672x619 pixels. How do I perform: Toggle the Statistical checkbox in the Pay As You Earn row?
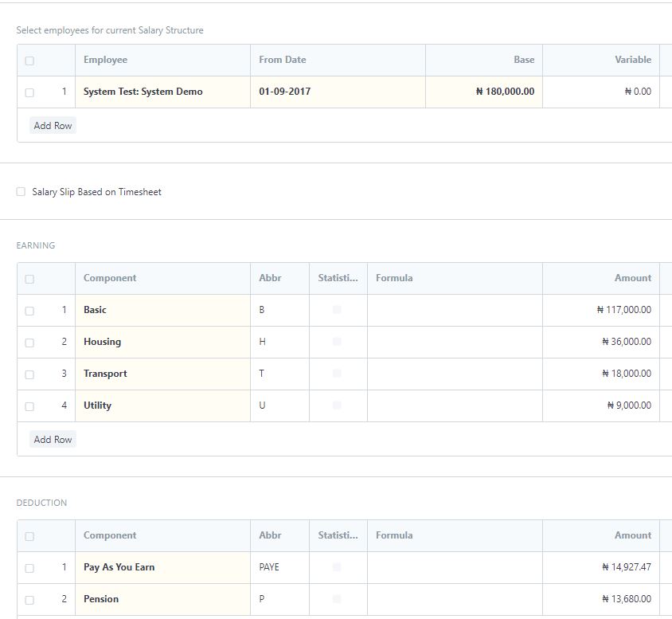pyautogui.click(x=337, y=567)
